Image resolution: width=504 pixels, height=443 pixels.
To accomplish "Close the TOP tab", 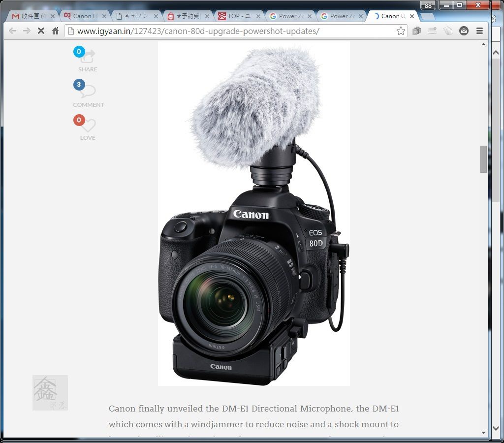I will [258, 16].
